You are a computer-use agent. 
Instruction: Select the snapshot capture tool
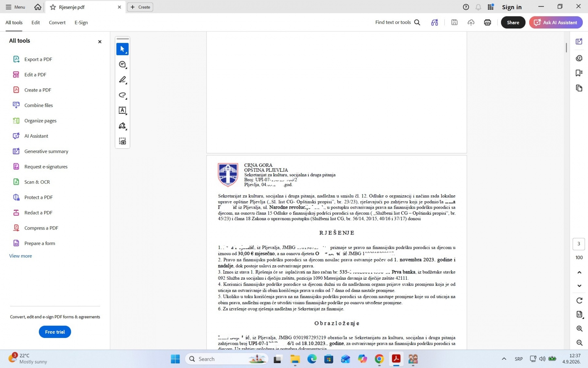[122, 141]
